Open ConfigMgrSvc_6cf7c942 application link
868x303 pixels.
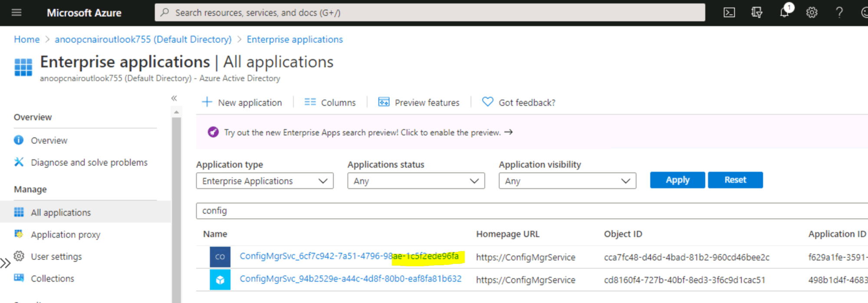click(x=349, y=256)
